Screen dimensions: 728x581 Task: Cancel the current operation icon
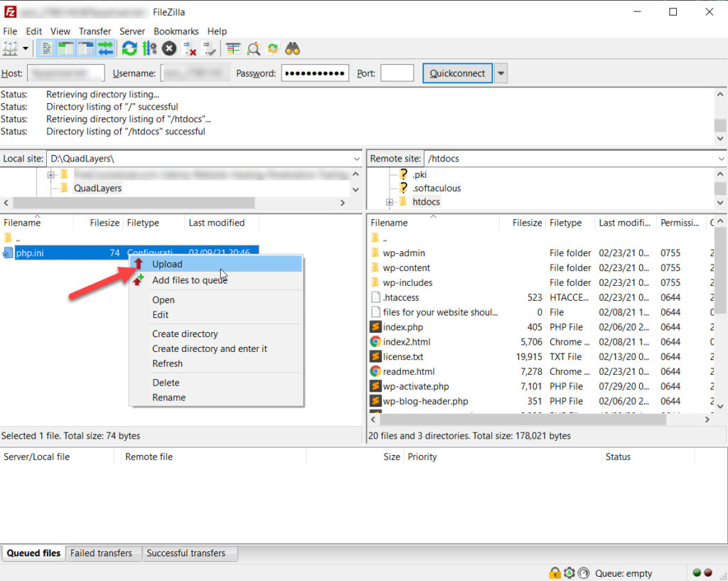[169, 48]
